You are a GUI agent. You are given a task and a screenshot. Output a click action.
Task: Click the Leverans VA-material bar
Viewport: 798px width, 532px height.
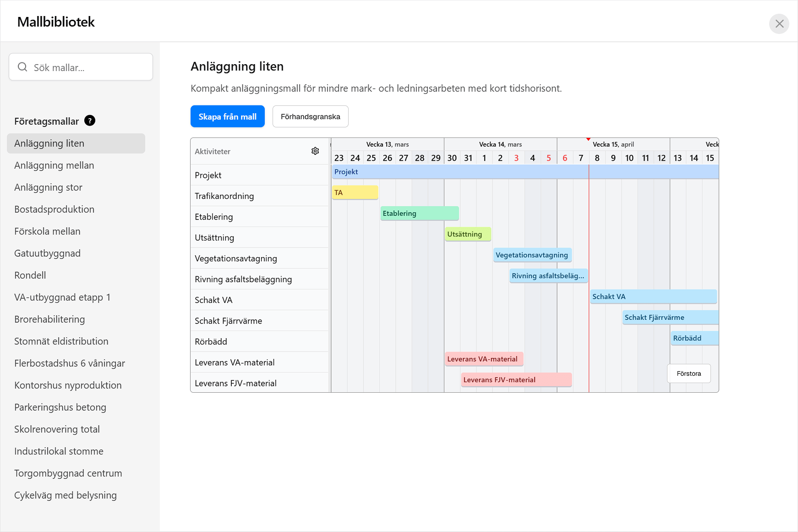(484, 359)
